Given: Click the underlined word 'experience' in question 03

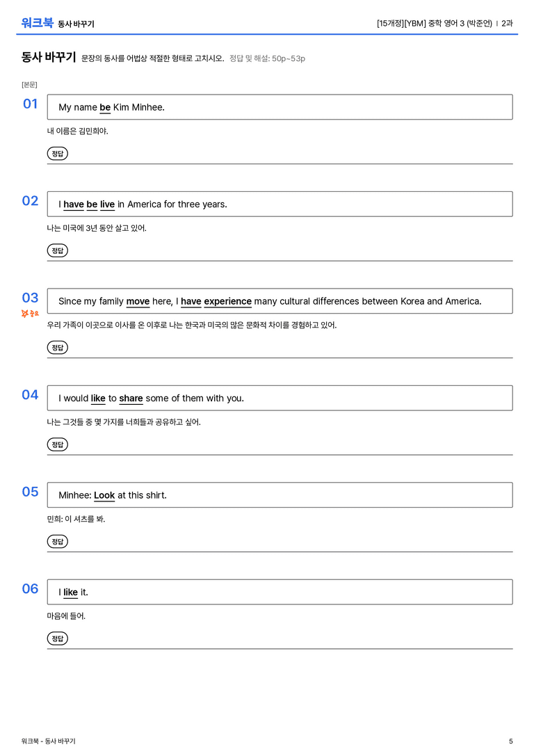Looking at the screenshot, I should click(x=227, y=301).
